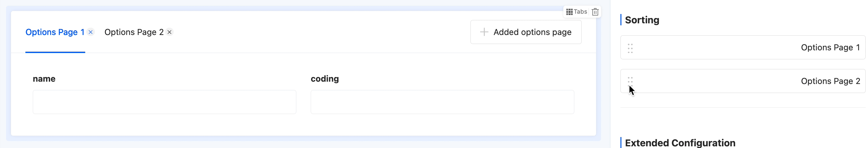Click the coding field label
The width and height of the screenshot is (868, 148).
coord(324,79)
